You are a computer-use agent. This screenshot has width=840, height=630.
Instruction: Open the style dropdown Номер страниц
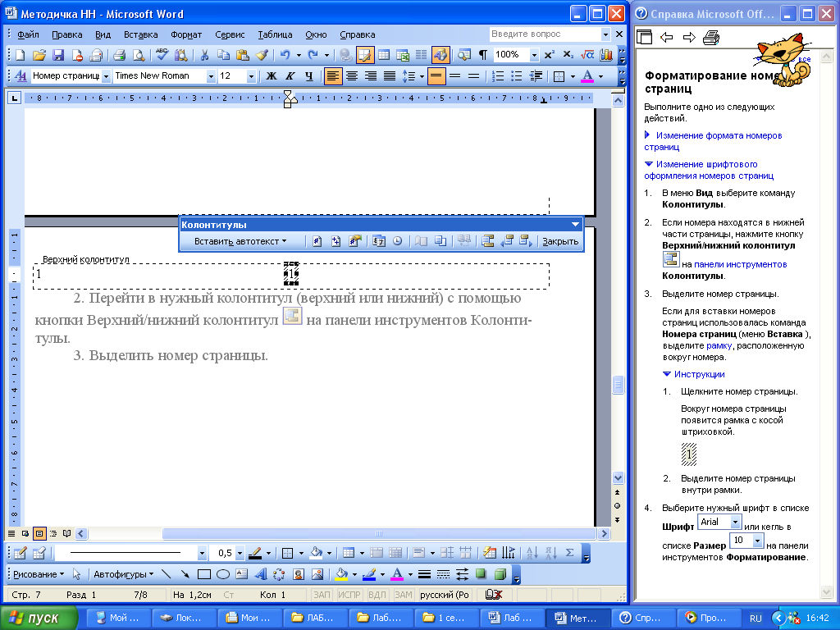coord(106,76)
